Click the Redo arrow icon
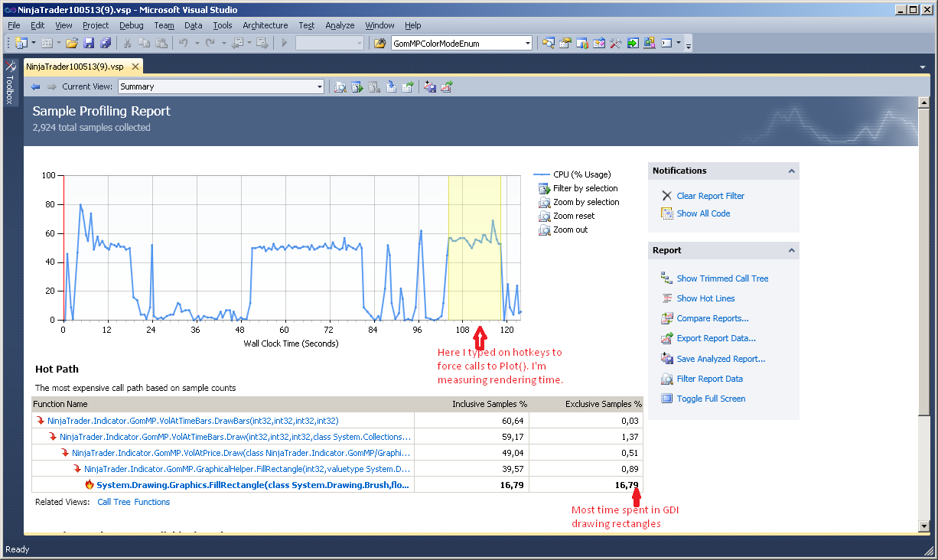The image size is (938, 560). 210,44
